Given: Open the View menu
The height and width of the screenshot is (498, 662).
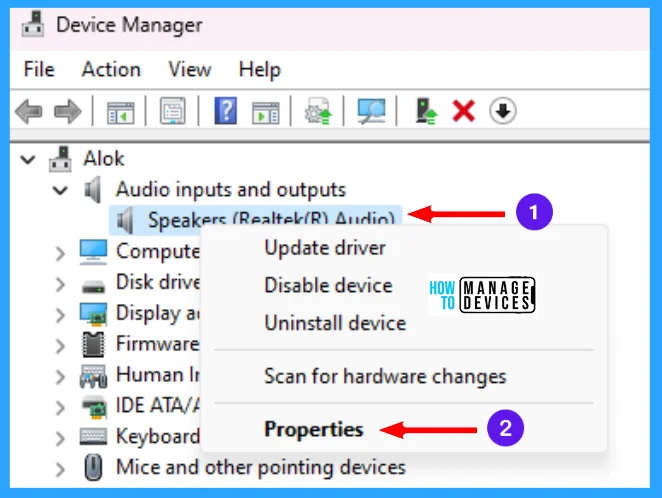Looking at the screenshot, I should (190, 69).
